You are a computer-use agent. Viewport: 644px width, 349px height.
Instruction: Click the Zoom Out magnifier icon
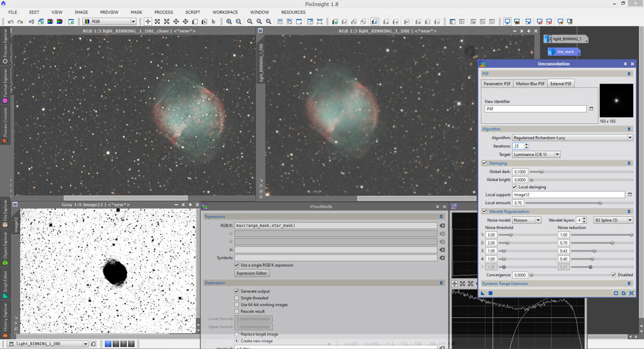tap(238, 21)
